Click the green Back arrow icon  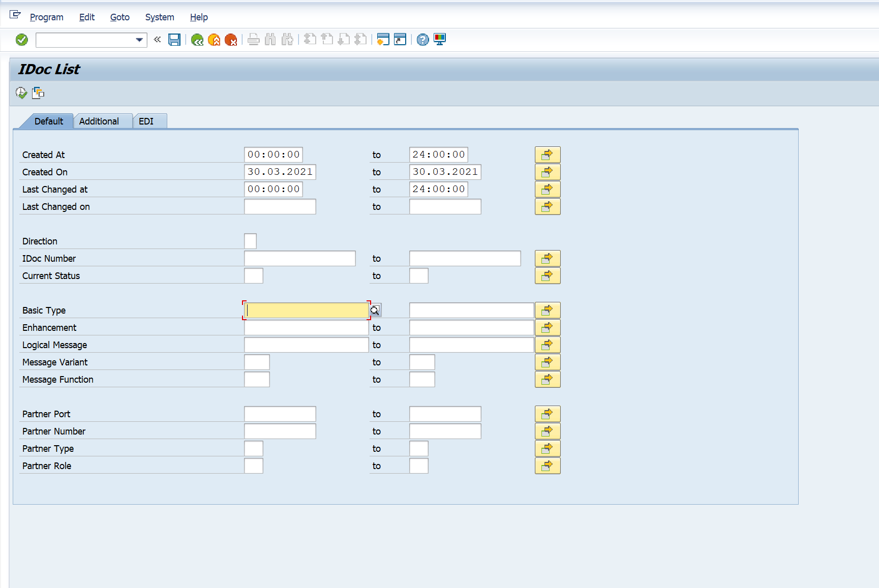click(197, 40)
